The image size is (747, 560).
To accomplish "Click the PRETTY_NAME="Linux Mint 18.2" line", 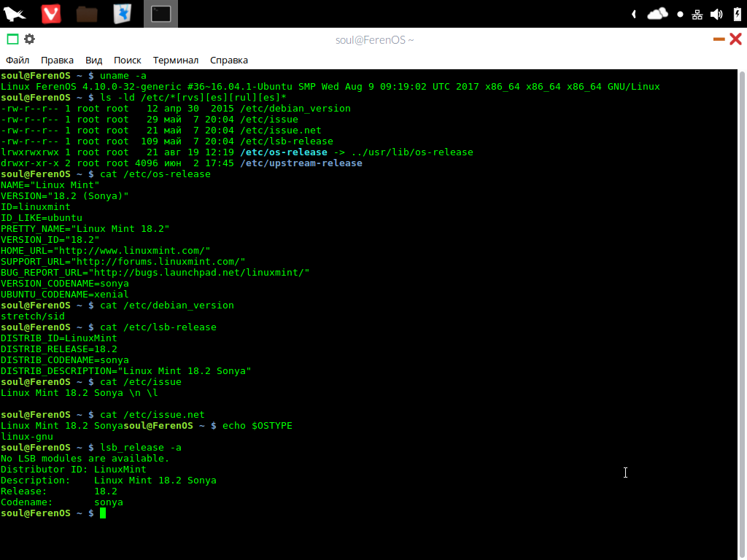I will pos(85,229).
